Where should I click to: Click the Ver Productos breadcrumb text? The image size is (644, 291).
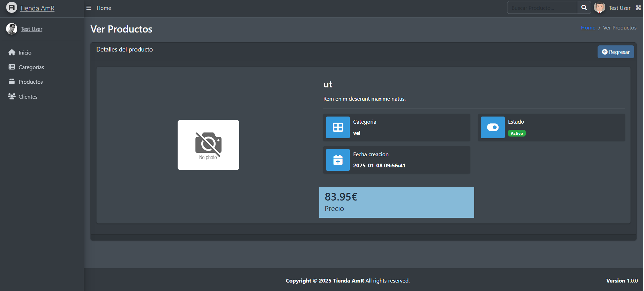tap(620, 28)
